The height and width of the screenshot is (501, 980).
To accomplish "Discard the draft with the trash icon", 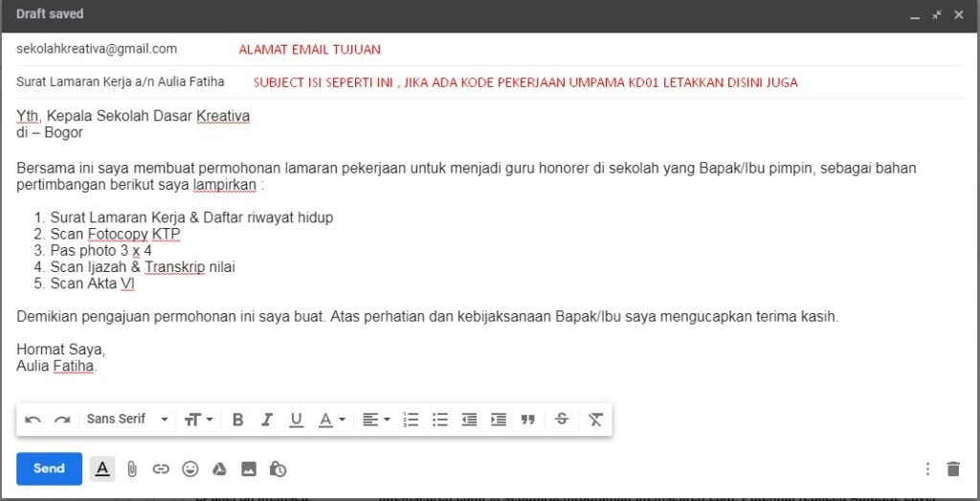I will (953, 468).
